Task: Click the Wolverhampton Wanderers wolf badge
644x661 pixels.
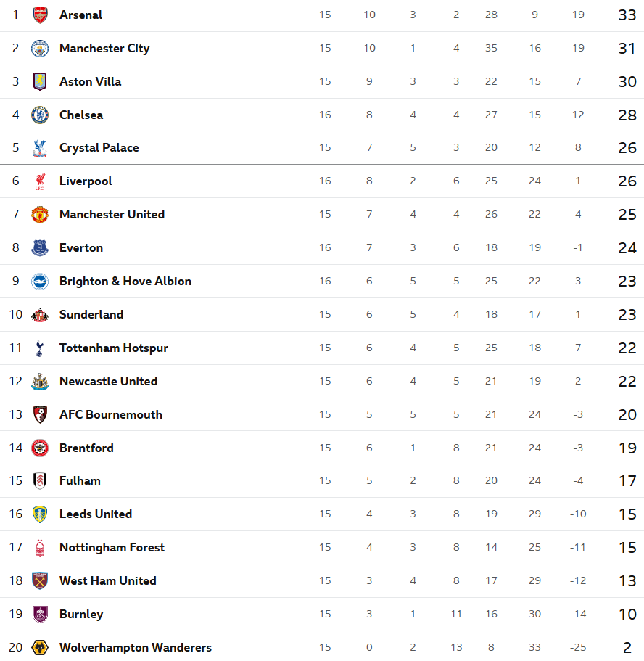Action: pos(40,648)
